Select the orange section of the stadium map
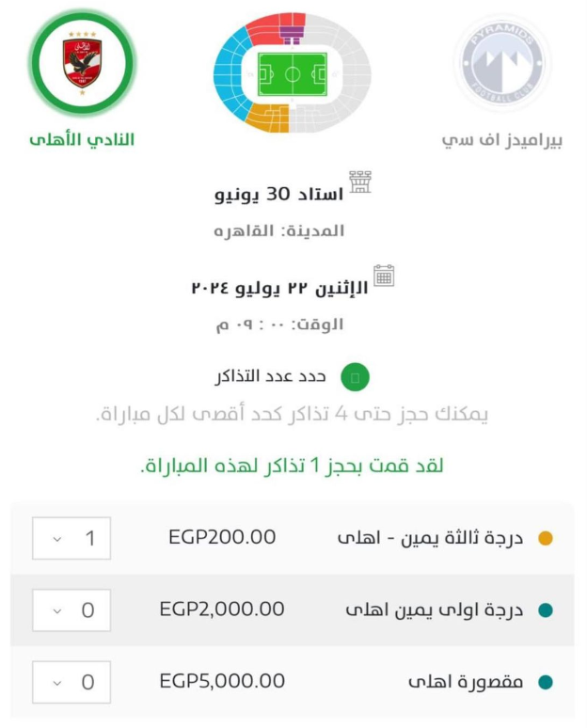This screenshot has height=728, width=587. 266,119
